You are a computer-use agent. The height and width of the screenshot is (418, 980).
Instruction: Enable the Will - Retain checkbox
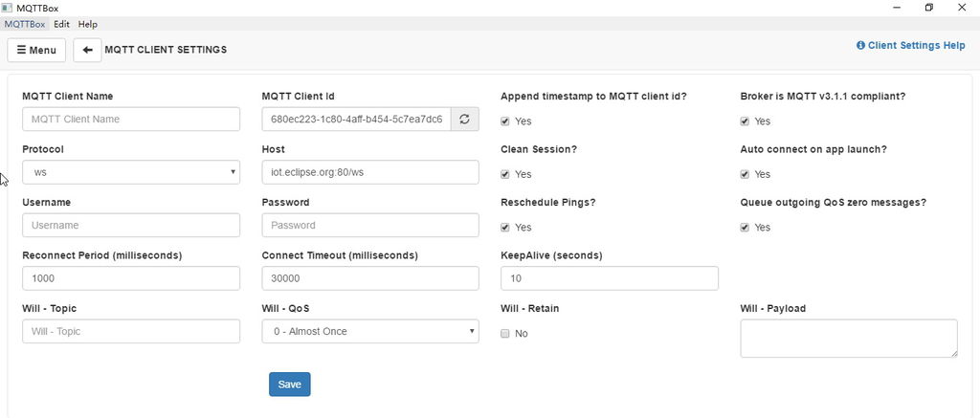tap(505, 334)
